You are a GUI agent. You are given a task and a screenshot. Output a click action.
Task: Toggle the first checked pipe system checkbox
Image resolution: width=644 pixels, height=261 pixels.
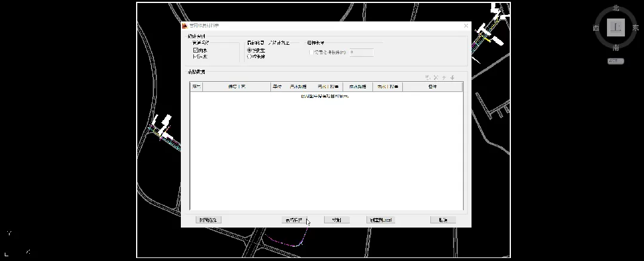(195, 51)
